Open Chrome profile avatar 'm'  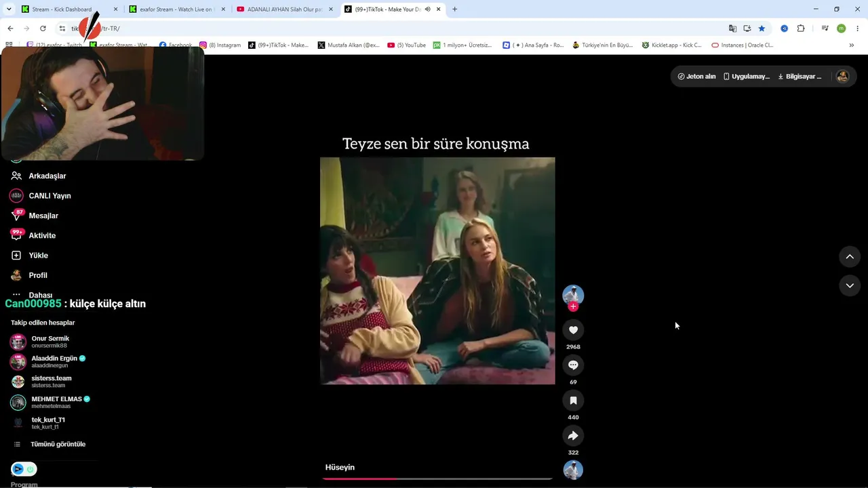(841, 28)
